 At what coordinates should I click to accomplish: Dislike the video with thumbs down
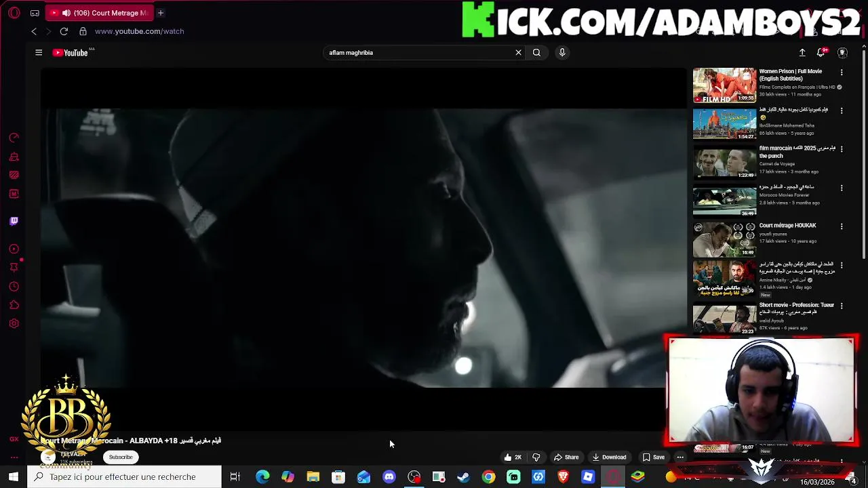536,457
